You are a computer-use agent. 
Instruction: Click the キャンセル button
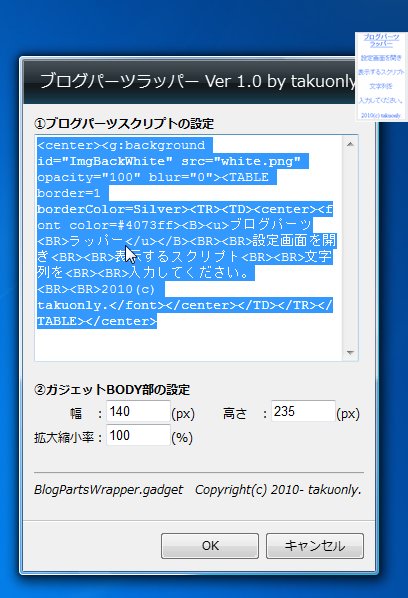(x=315, y=546)
